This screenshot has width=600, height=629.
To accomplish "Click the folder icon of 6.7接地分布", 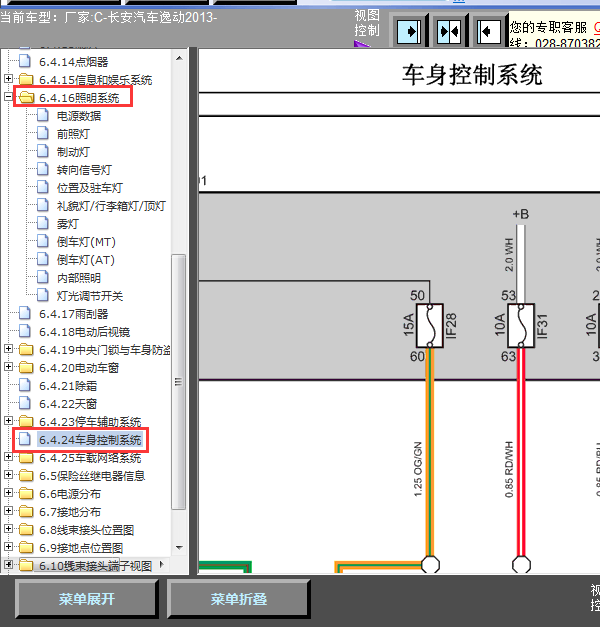I will click(26, 512).
